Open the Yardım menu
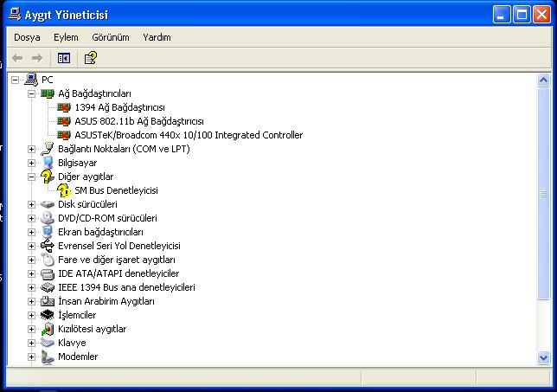 pyautogui.click(x=157, y=37)
